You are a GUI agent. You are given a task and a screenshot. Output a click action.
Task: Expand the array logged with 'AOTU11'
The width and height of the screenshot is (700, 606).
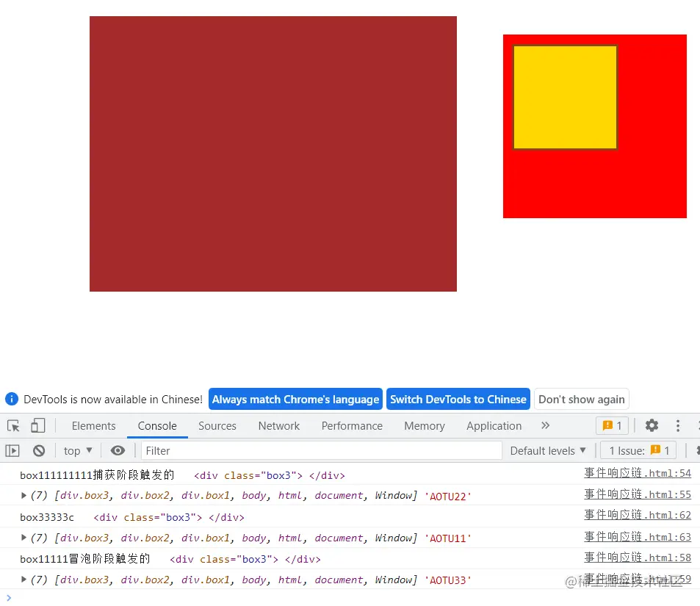[x=24, y=538]
